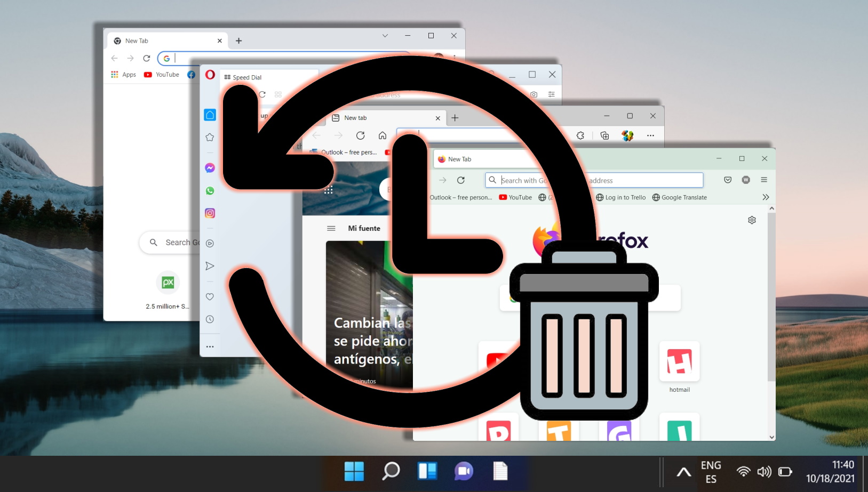Open the Pocket save icon in Firefox
This screenshot has height=492, width=868.
point(728,180)
